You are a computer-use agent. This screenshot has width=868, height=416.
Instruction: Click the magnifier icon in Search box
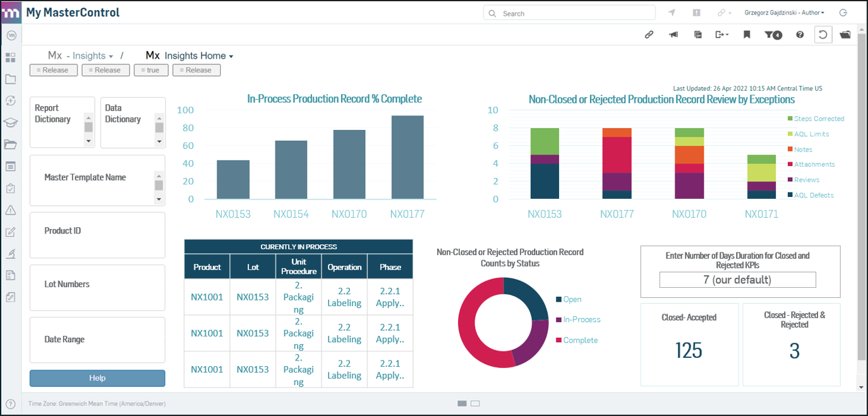[493, 13]
